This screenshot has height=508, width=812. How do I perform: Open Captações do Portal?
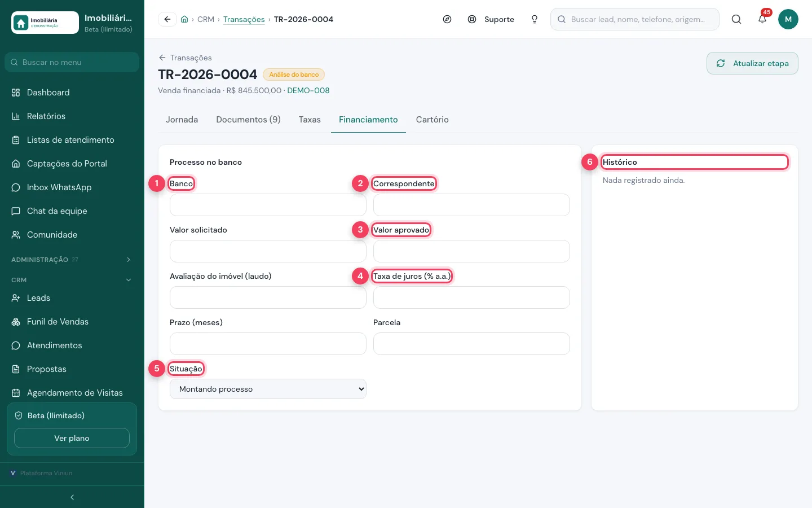pos(72,164)
